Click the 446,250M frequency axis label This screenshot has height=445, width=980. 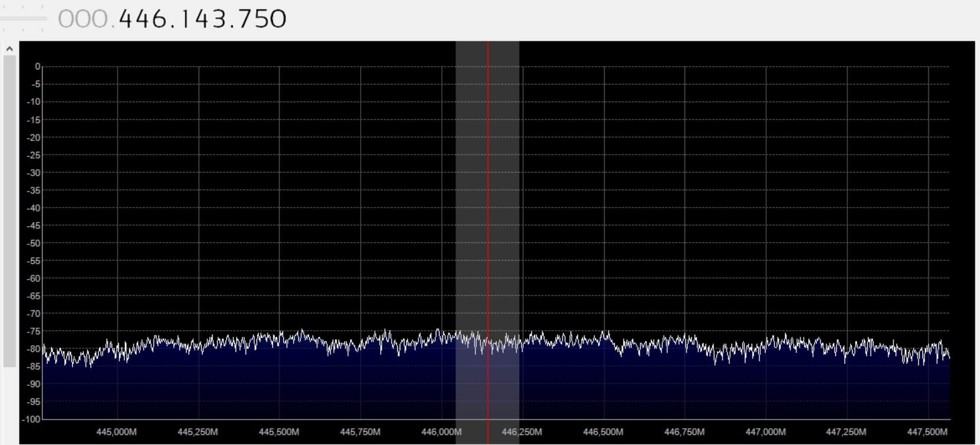point(522,432)
